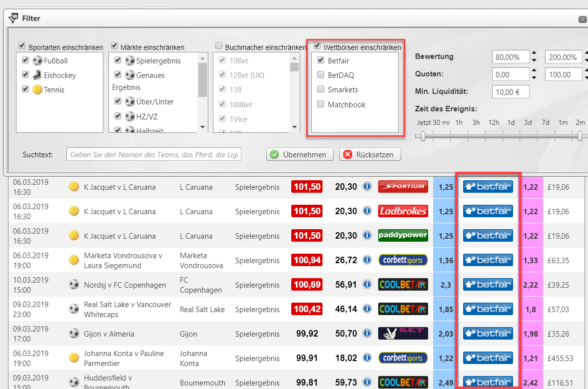Click the football icon in Gijon v Almeria row
This screenshot has width=588, height=389.
click(74, 333)
